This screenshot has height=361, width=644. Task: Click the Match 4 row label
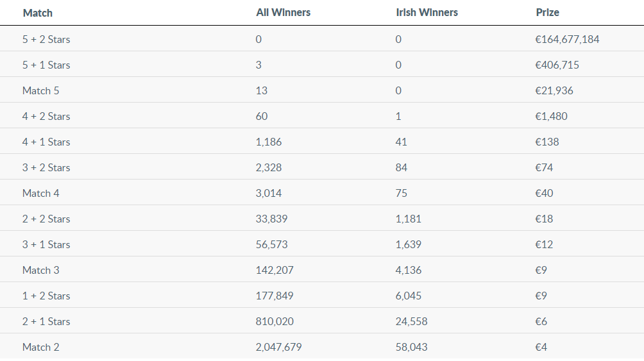click(x=40, y=194)
